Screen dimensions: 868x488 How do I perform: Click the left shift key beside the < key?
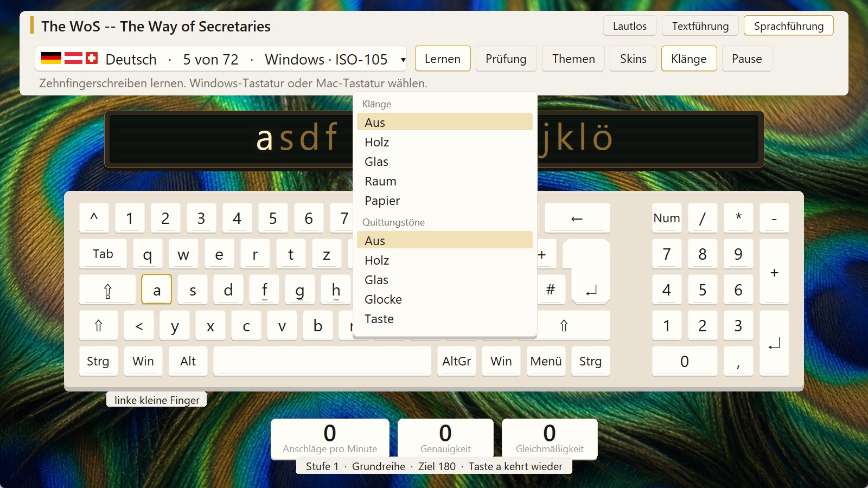98,325
